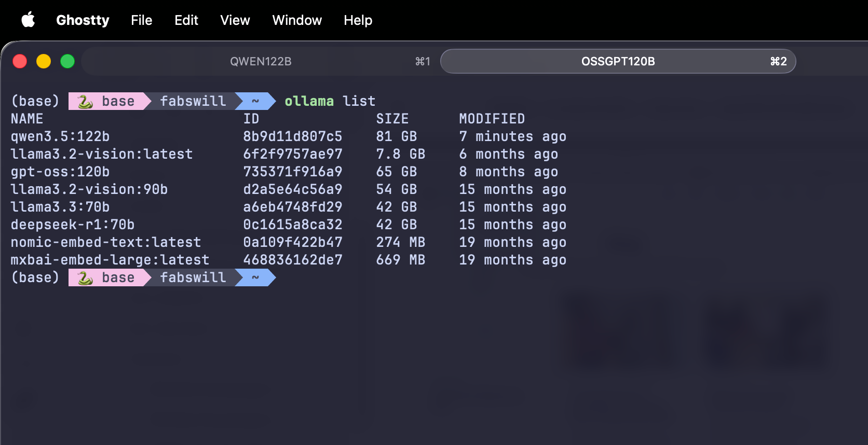Click the model name qwen3.5:122b
Screen dimensions: 868x445
click(60, 136)
